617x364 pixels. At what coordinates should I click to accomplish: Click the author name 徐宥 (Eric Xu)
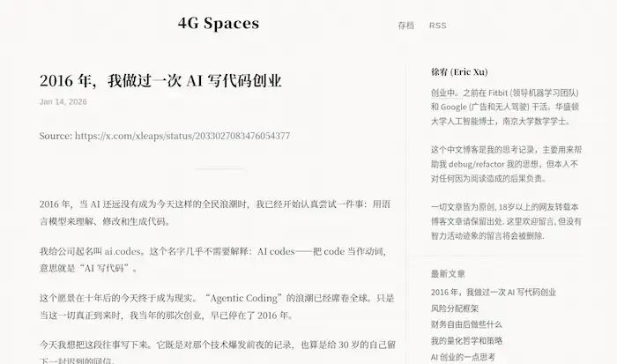459,72
